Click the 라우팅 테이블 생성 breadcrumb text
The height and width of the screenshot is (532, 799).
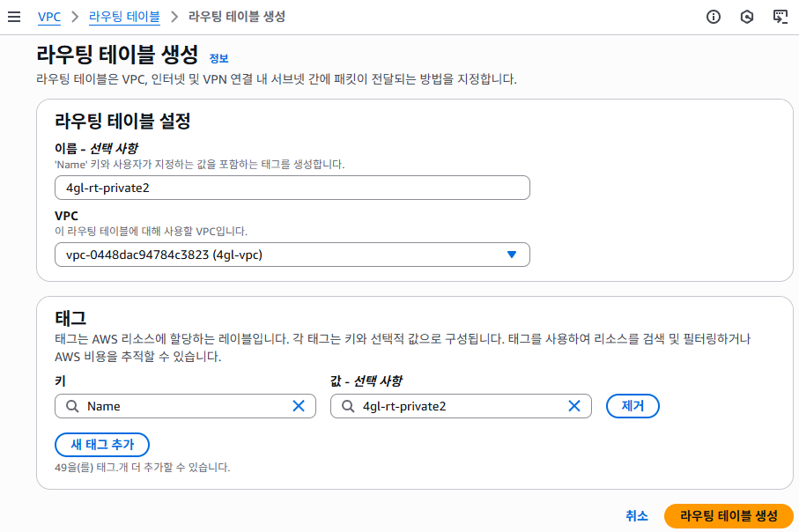click(x=237, y=17)
